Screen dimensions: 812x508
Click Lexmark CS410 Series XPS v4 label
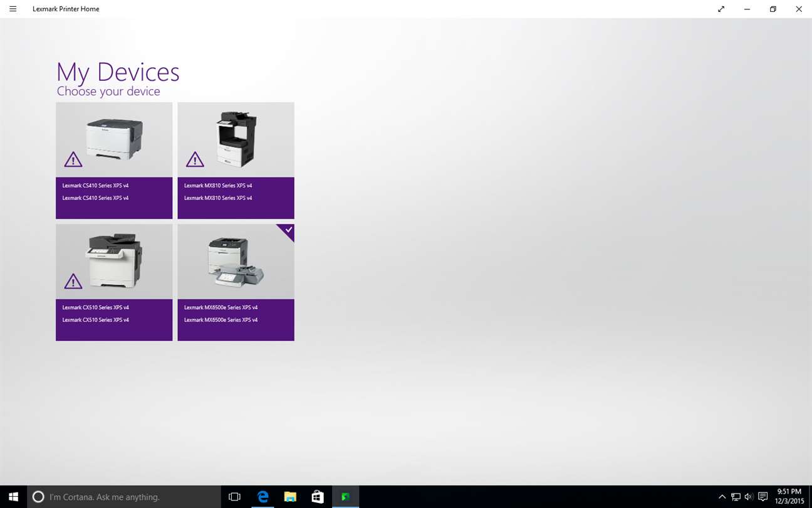click(95, 186)
